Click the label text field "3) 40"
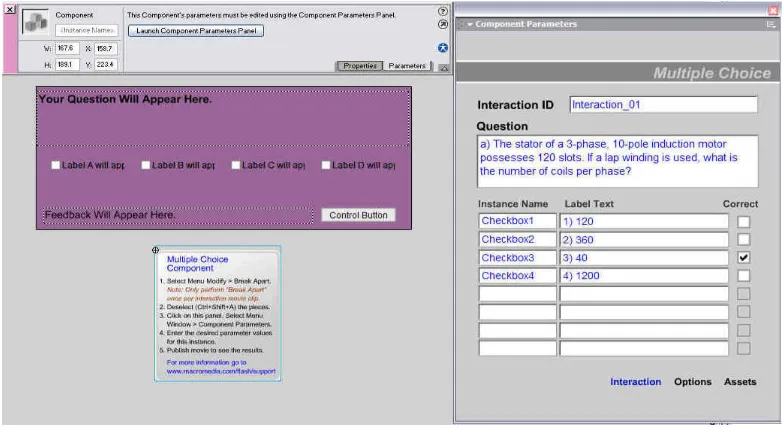Screen dimensions: 782x430 point(644,257)
